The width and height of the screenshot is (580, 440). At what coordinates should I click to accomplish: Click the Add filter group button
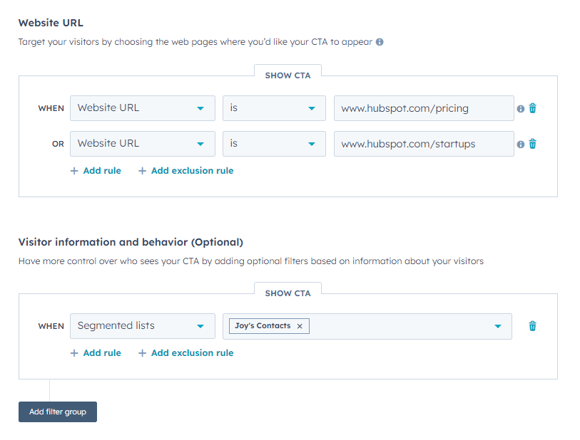click(x=58, y=412)
